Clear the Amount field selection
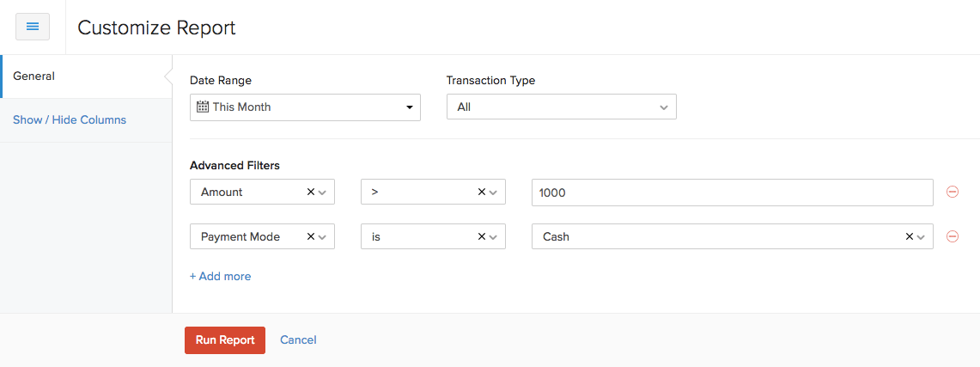The height and width of the screenshot is (367, 980). pos(311,193)
